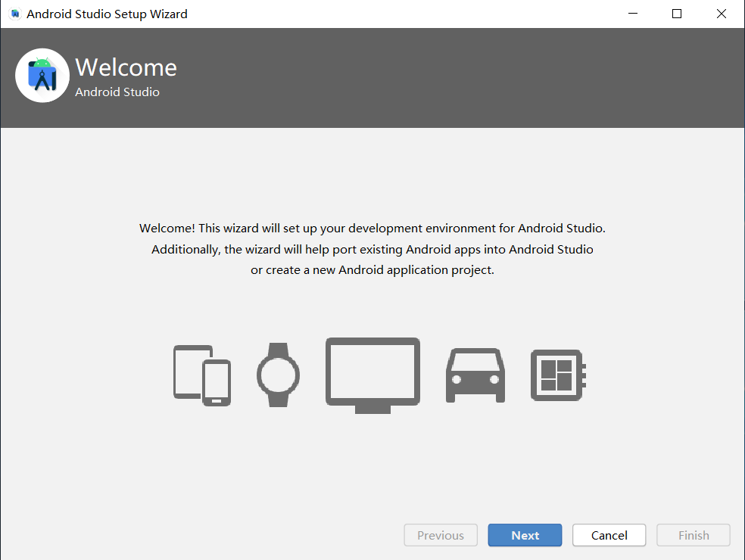Click the Android Things chip board icon
The image size is (745, 560).
558,375
